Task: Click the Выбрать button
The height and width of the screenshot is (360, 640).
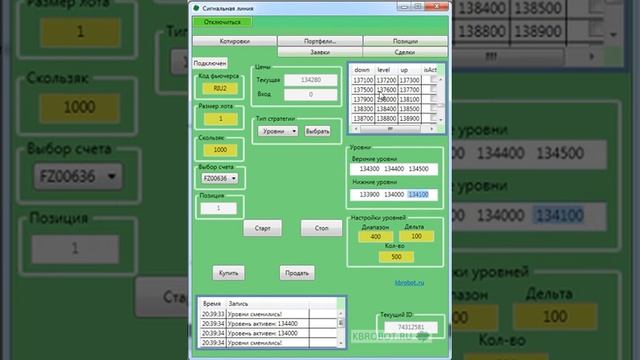Action: click(x=318, y=131)
